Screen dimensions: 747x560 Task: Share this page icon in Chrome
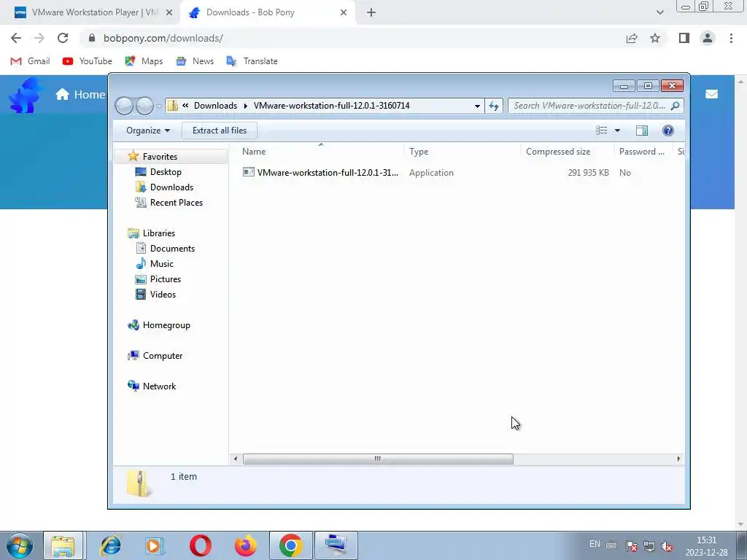(632, 38)
